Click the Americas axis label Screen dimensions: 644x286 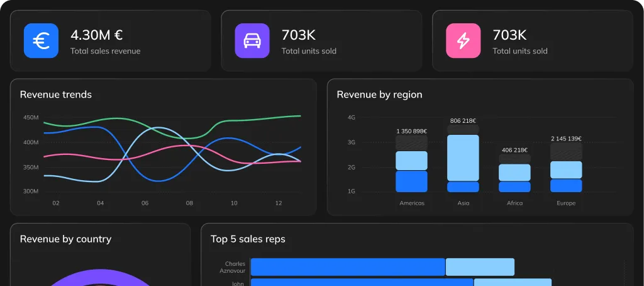point(412,203)
